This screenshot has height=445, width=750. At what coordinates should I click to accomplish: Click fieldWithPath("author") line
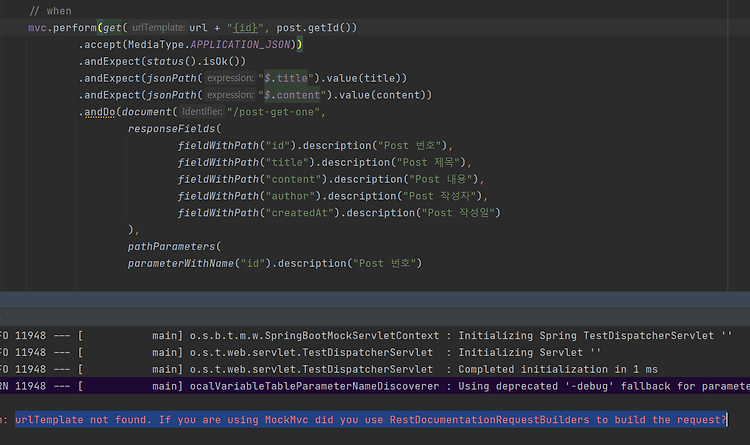[332, 196]
